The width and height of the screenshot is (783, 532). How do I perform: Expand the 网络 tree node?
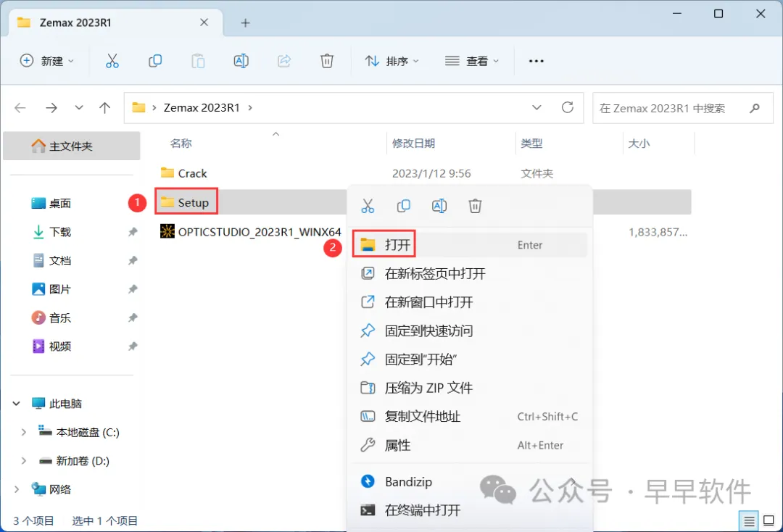point(17,489)
